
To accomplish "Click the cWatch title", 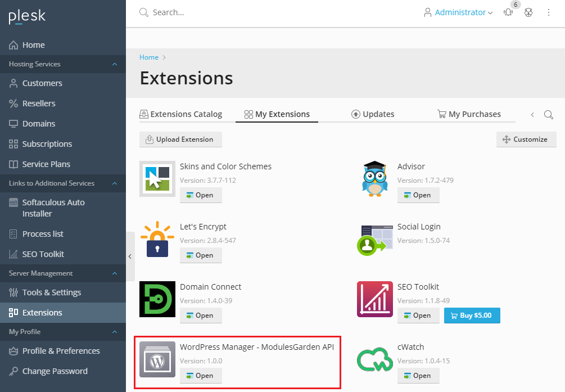I will click(x=411, y=347).
